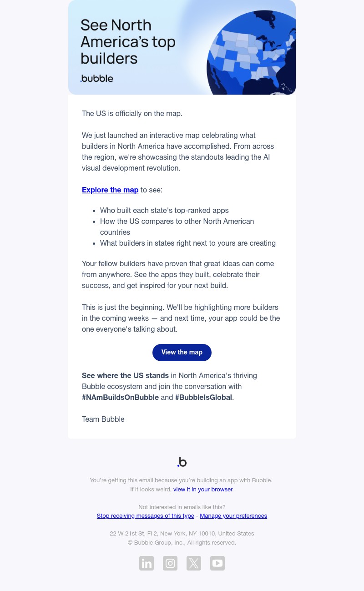Open Bubble's Instagram via footer icon
Image resolution: width=364 pixels, height=591 pixels.
(x=170, y=563)
